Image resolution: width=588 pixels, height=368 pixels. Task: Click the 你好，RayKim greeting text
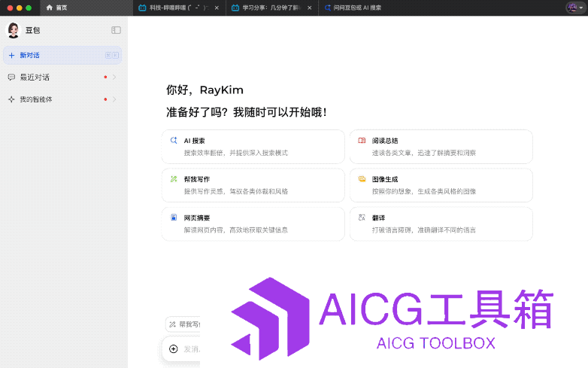click(205, 90)
